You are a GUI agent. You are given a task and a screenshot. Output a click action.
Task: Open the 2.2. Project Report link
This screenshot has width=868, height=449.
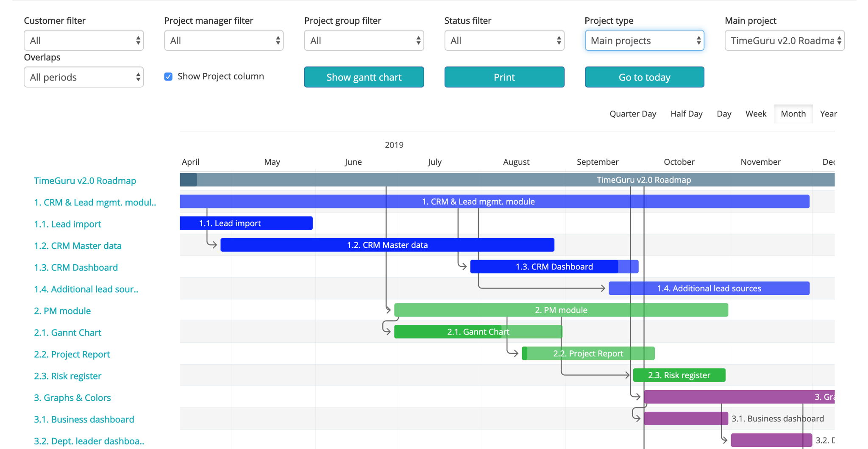point(72,355)
